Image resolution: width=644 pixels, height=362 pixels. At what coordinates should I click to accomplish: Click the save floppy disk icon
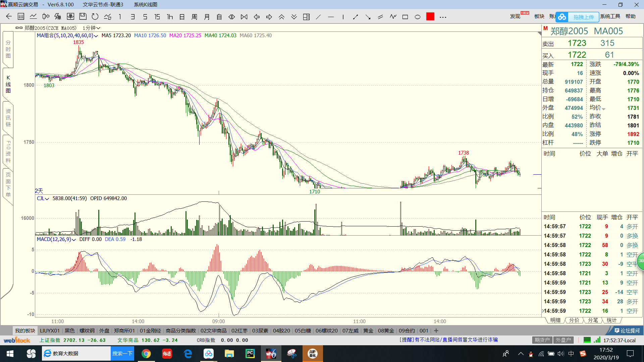click(83, 17)
